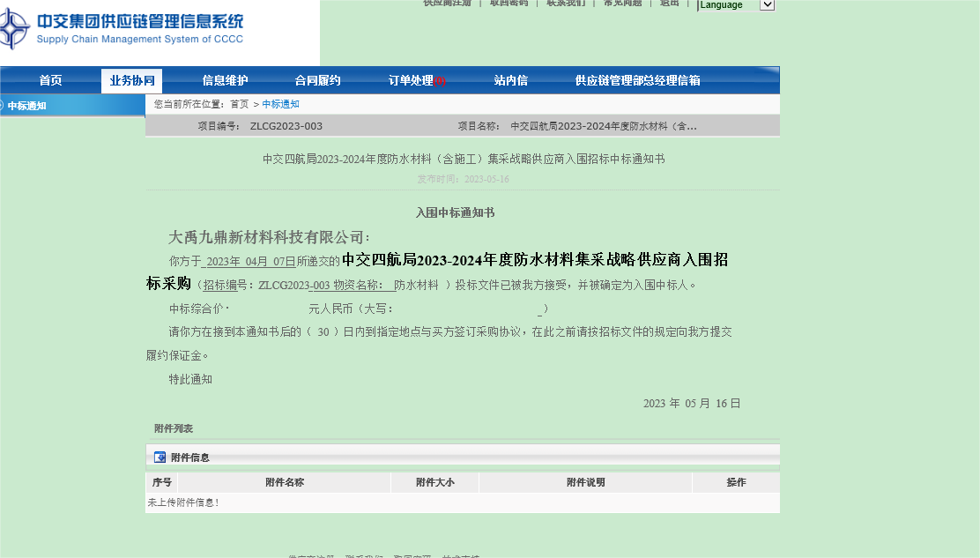
Task: Click the 中标通知 breadcrumb link
Action: click(280, 104)
